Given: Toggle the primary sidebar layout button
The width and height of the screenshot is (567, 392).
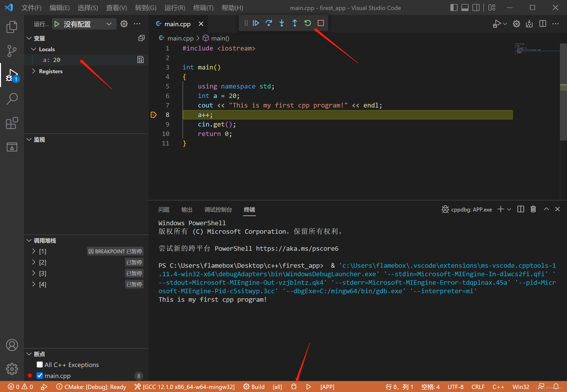Looking at the screenshot, I should pos(454,8).
